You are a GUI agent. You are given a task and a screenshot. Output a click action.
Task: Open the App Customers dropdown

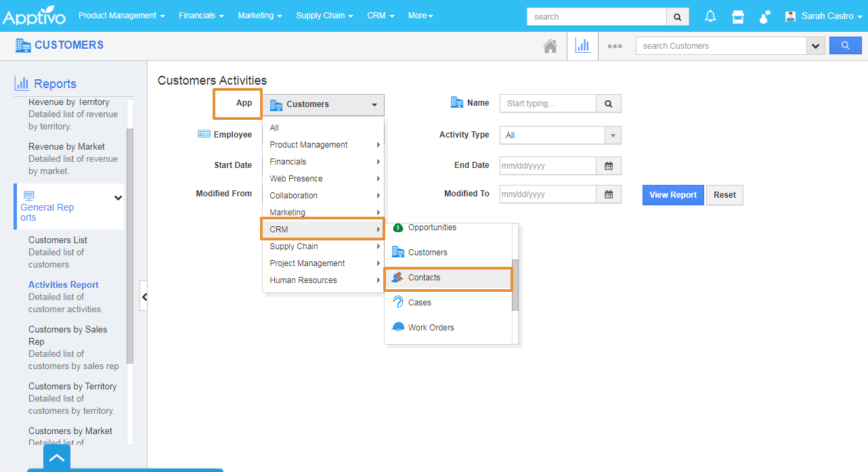click(x=323, y=104)
